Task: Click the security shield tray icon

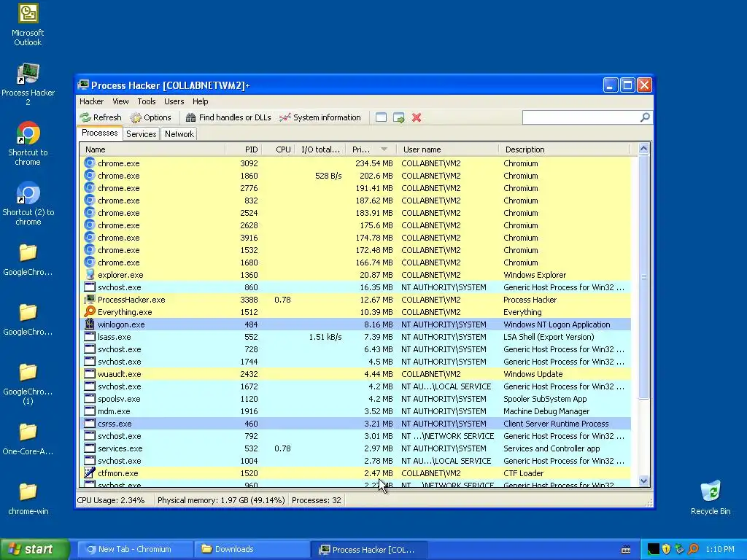Action: pyautogui.click(x=667, y=549)
